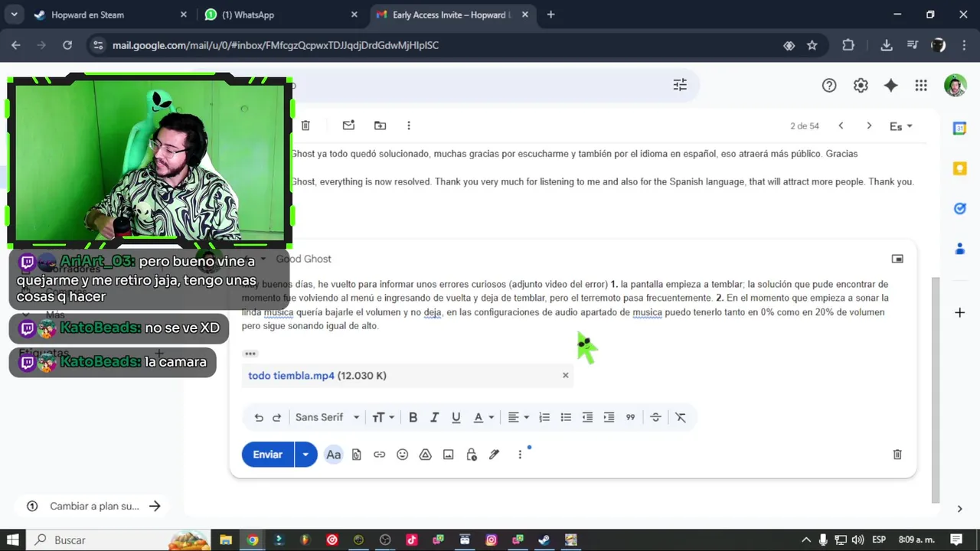980x551 pixels.
Task: Select the Early Access Invite Gmail tab
Action: pos(452,15)
